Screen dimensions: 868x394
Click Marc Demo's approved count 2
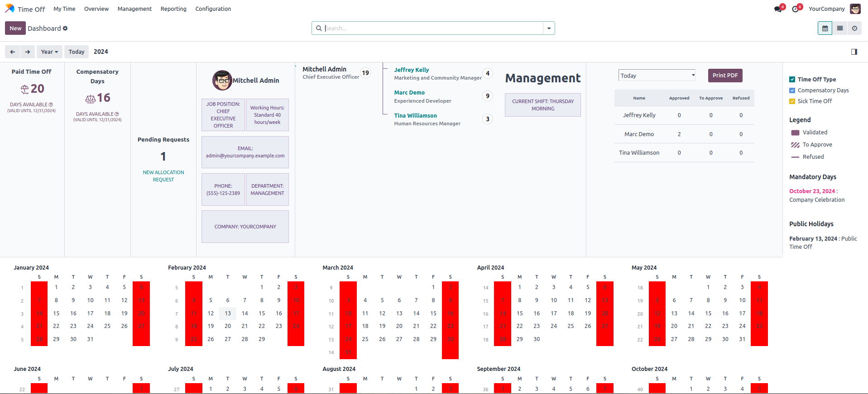679,134
